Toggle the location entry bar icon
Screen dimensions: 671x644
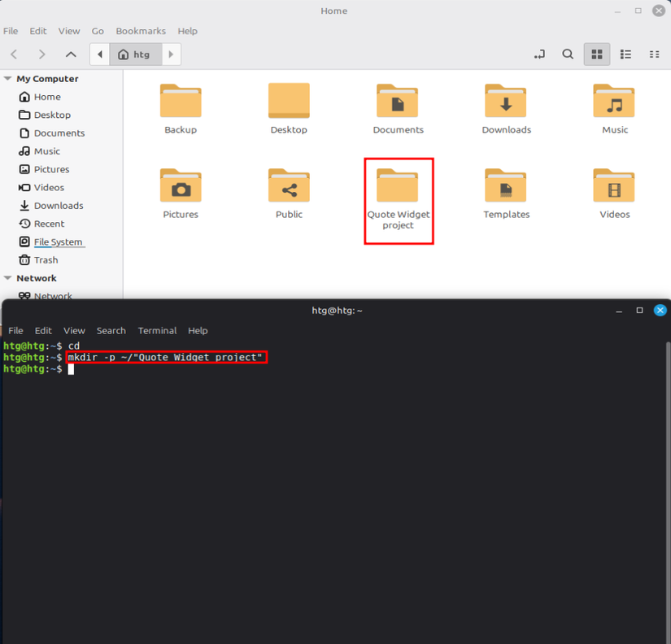point(539,54)
